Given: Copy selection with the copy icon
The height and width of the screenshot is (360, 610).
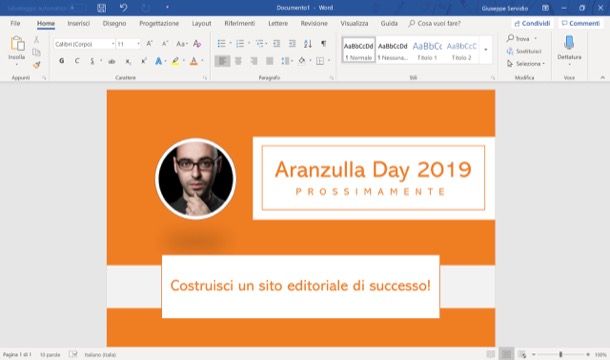Looking at the screenshot, I should point(36,52).
